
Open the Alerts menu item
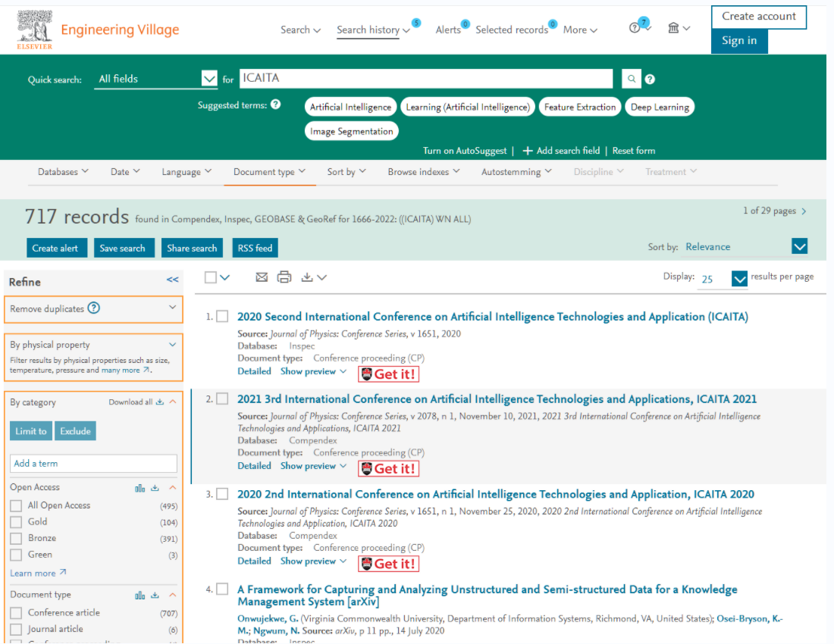click(x=448, y=30)
